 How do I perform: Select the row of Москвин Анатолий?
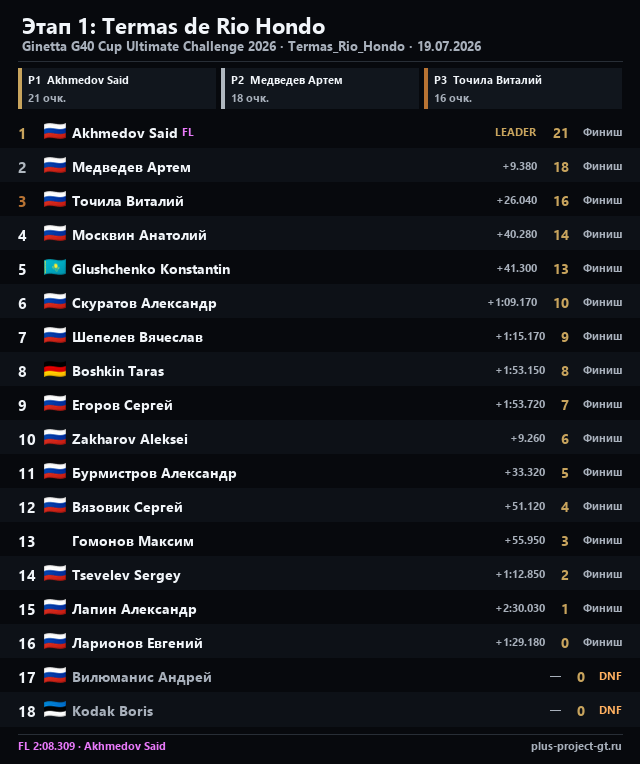(x=320, y=235)
